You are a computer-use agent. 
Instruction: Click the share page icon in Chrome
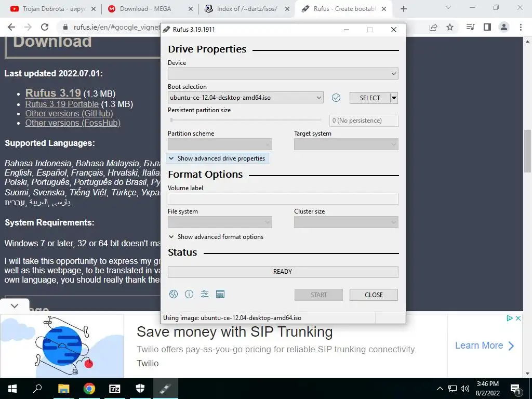click(433, 27)
